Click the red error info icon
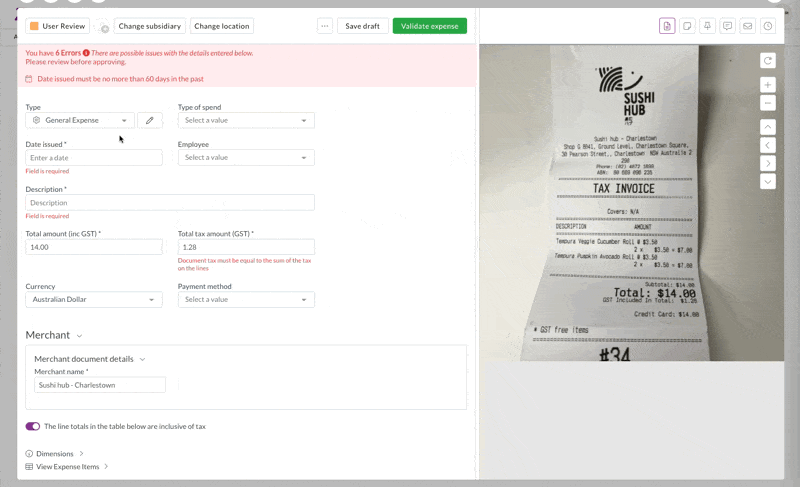The height and width of the screenshot is (487, 800). [x=86, y=53]
